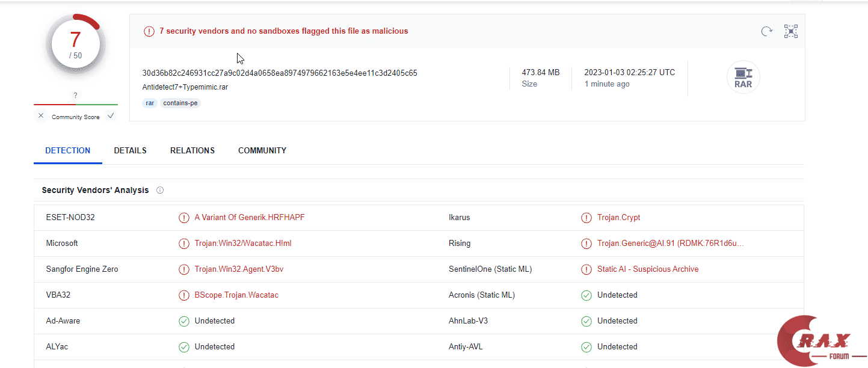Screen dimensions: 868x368
Task: Click the Community Score question mark
Action: coord(75,96)
